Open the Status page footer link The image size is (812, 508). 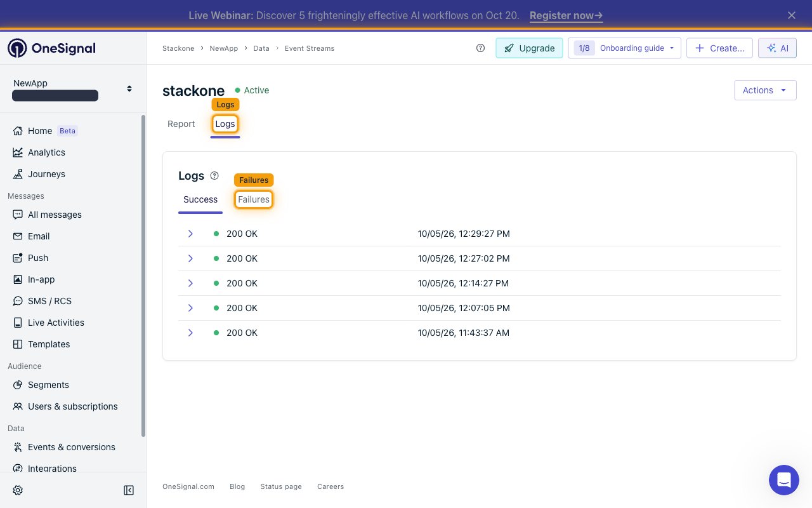[x=281, y=486]
